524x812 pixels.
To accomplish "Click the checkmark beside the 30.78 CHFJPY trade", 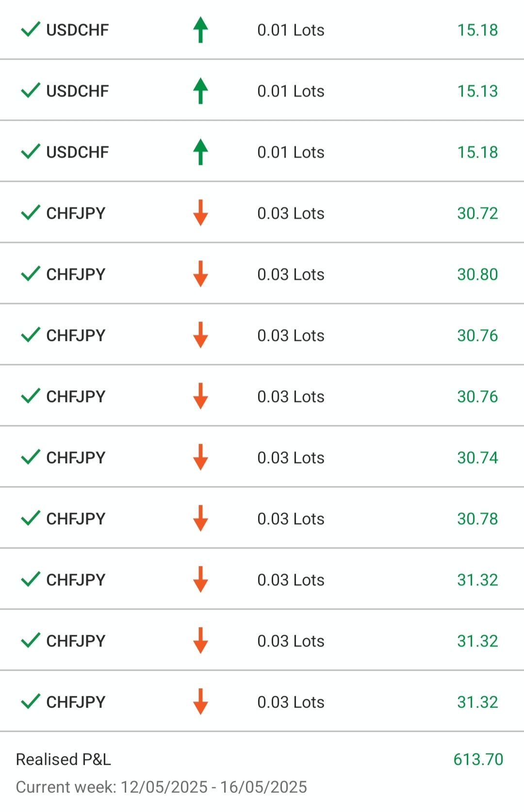I will coord(30,519).
